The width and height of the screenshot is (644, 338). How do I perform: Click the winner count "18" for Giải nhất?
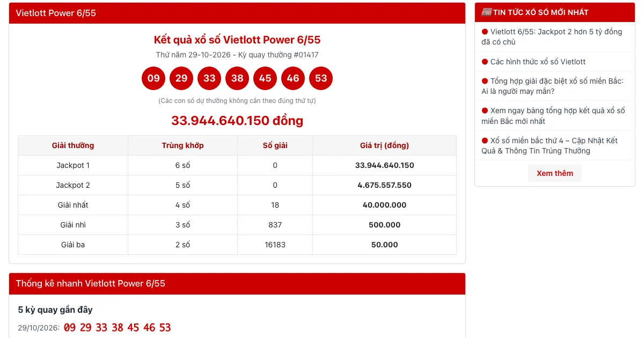[275, 205]
